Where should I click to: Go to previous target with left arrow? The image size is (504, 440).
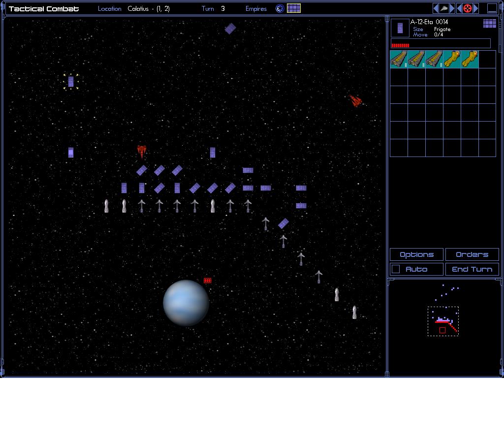[459, 8]
